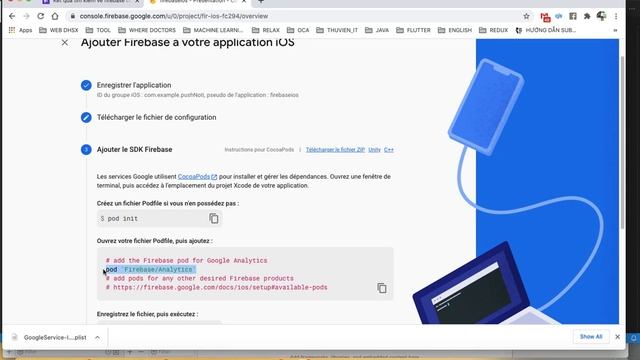Open WEB DHSX bookmark folder
This screenshot has height=360, width=640.
point(58,30)
